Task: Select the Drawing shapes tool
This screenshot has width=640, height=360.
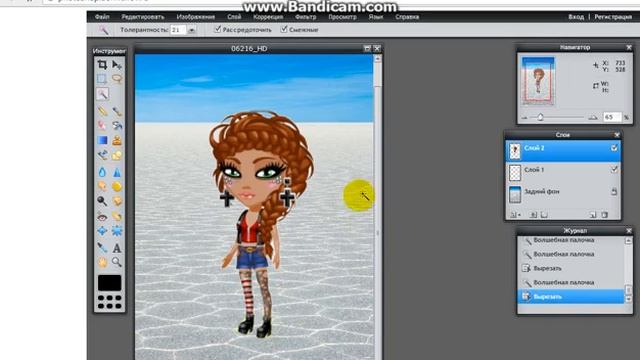Action: (x=117, y=155)
